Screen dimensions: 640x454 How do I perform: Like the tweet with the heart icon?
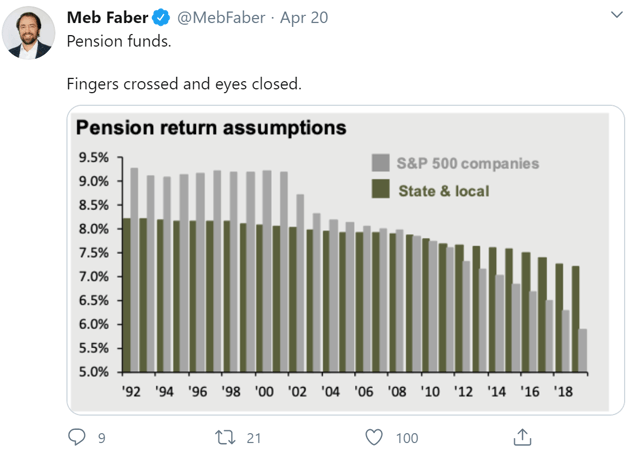coord(374,437)
